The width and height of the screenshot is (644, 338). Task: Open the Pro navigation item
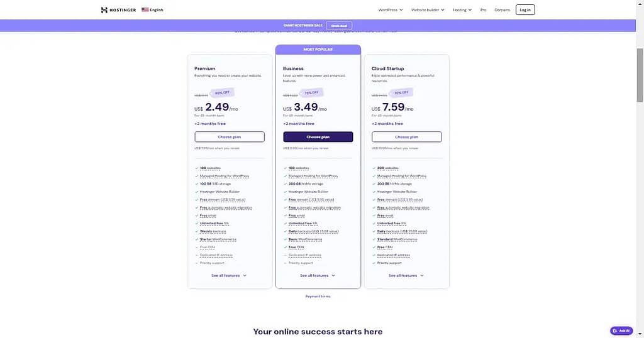coord(483,10)
